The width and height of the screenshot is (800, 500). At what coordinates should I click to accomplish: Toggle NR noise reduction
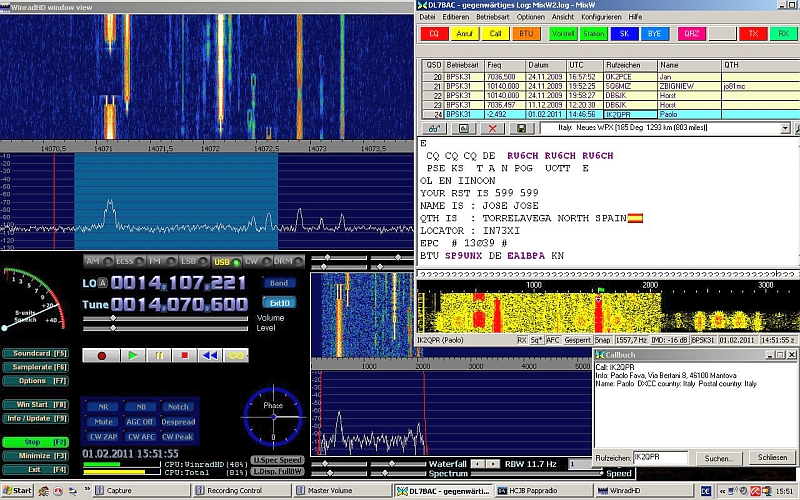tap(103, 407)
